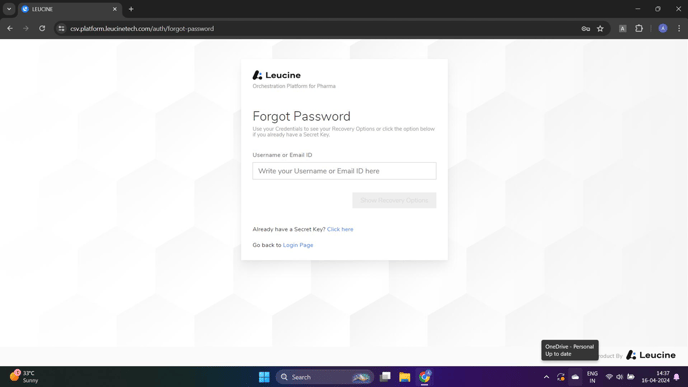
Task: Go to the Login Page link
Action: [x=298, y=245]
